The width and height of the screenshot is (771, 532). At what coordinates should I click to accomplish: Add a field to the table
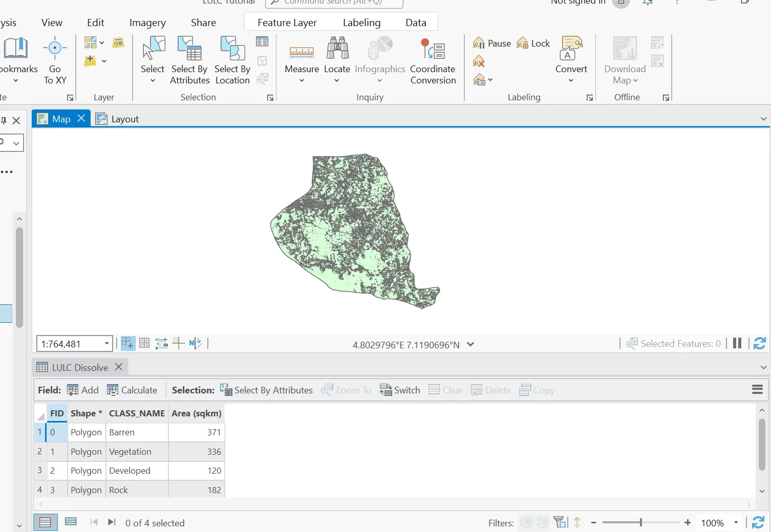coord(83,390)
